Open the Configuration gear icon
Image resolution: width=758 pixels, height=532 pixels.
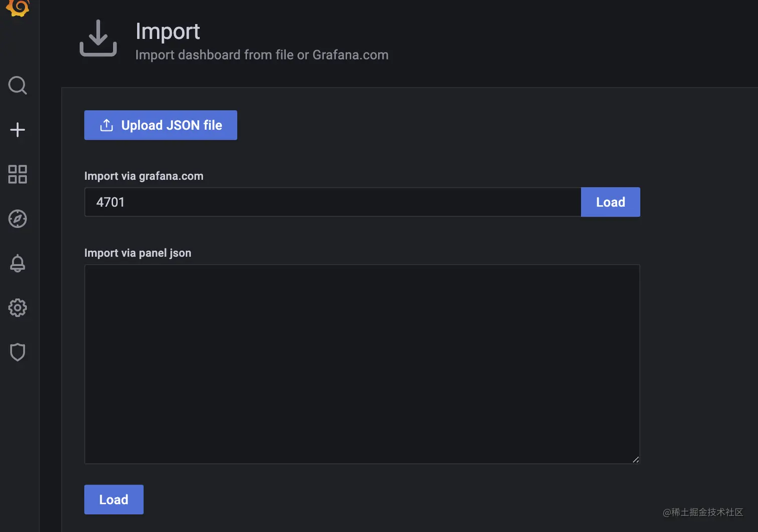(x=18, y=308)
